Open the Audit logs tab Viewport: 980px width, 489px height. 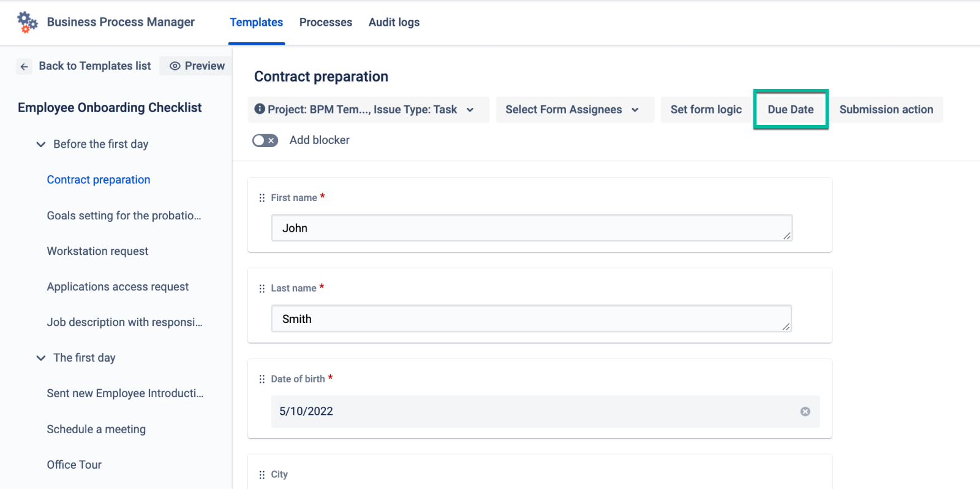[x=394, y=23]
